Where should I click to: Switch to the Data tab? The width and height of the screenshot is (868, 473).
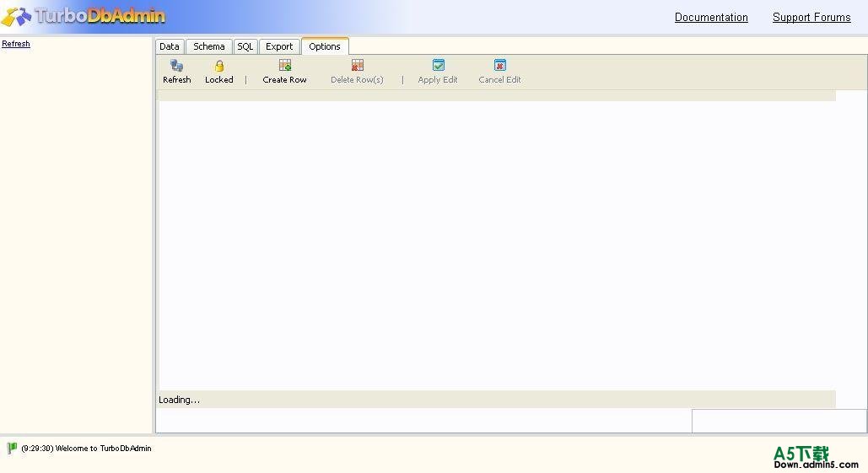coord(169,46)
